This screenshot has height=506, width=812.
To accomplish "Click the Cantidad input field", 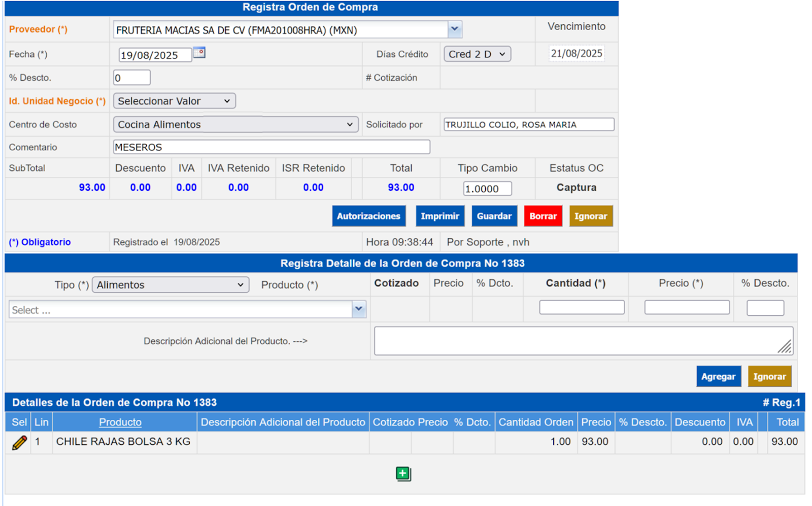I will [582, 307].
